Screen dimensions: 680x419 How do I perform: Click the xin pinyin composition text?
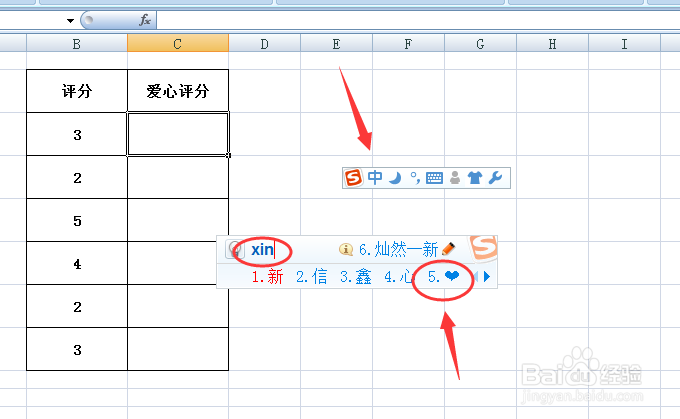[x=262, y=249]
